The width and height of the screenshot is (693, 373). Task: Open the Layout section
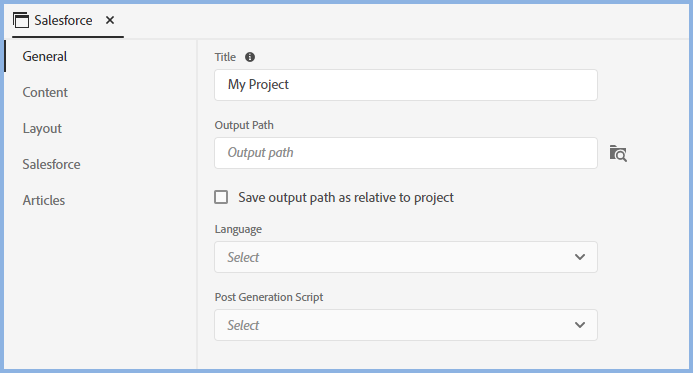point(42,129)
